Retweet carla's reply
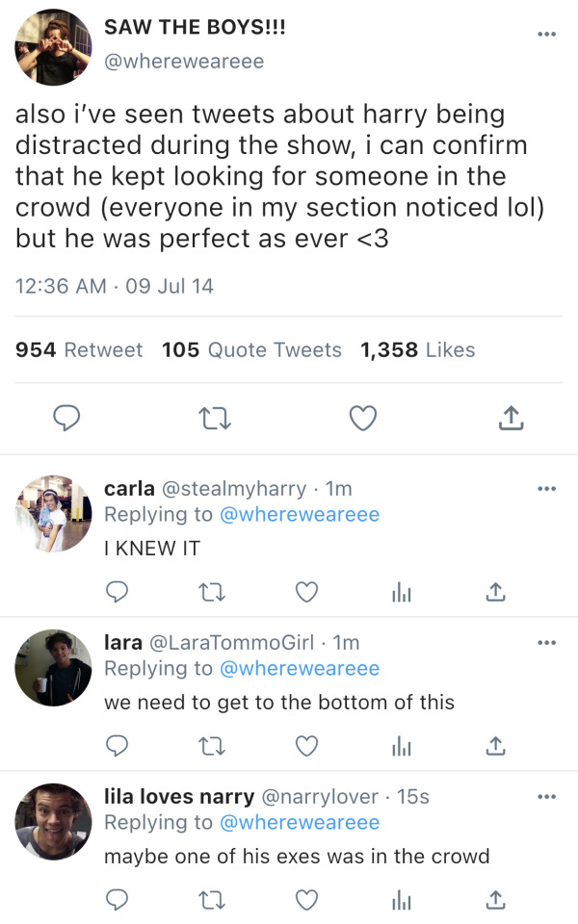The height and width of the screenshot is (924, 578). tap(212, 592)
